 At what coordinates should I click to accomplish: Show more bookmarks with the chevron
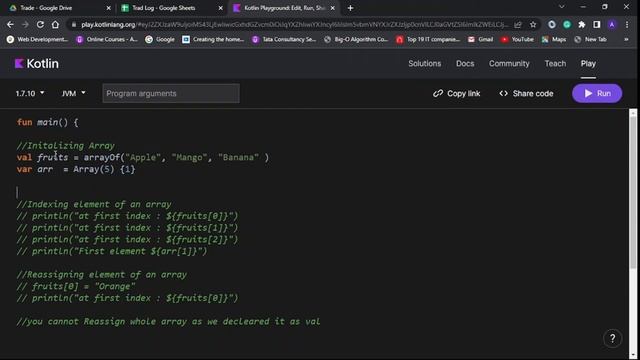click(x=626, y=39)
